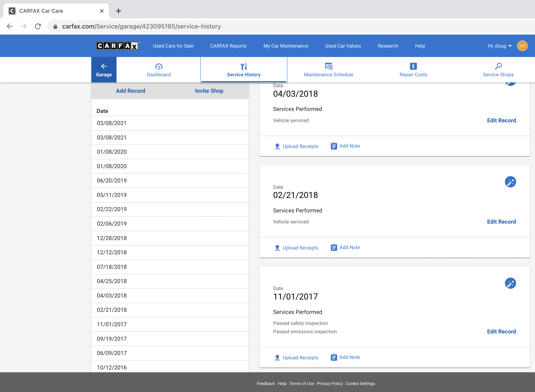Edit the 04/03/2018 record

(x=501, y=120)
